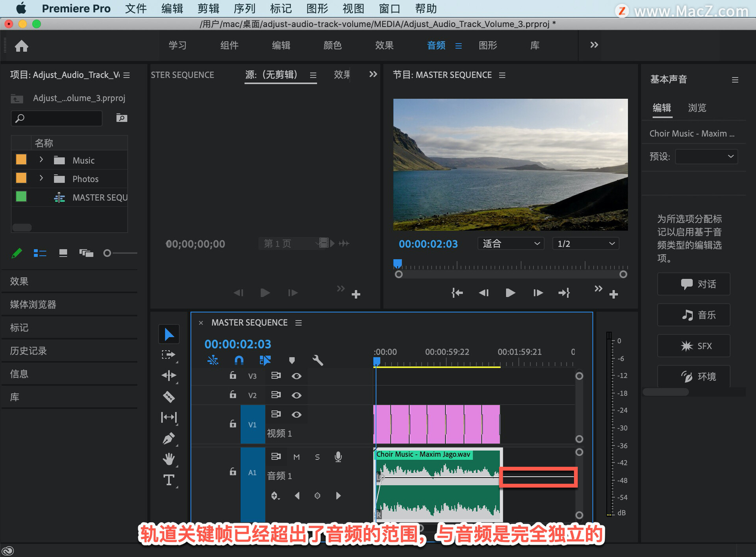The image size is (756, 557).
Task: Toggle V3 track lock
Action: click(233, 375)
